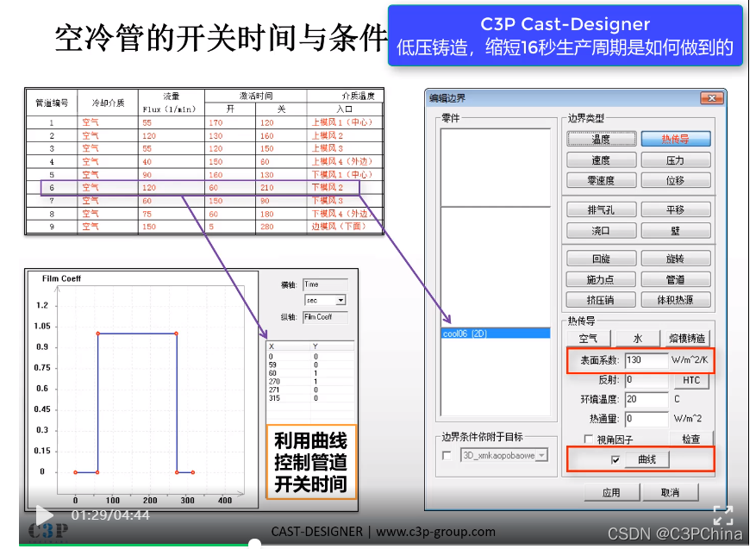This screenshot has height=549, width=756.
Task: Pick 空气 heat conduction preset
Action: tap(588, 339)
